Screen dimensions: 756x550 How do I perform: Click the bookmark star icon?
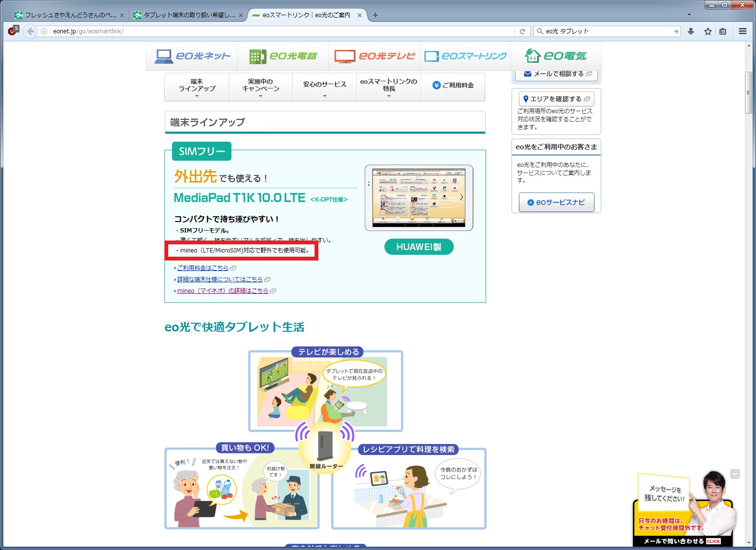pyautogui.click(x=708, y=31)
